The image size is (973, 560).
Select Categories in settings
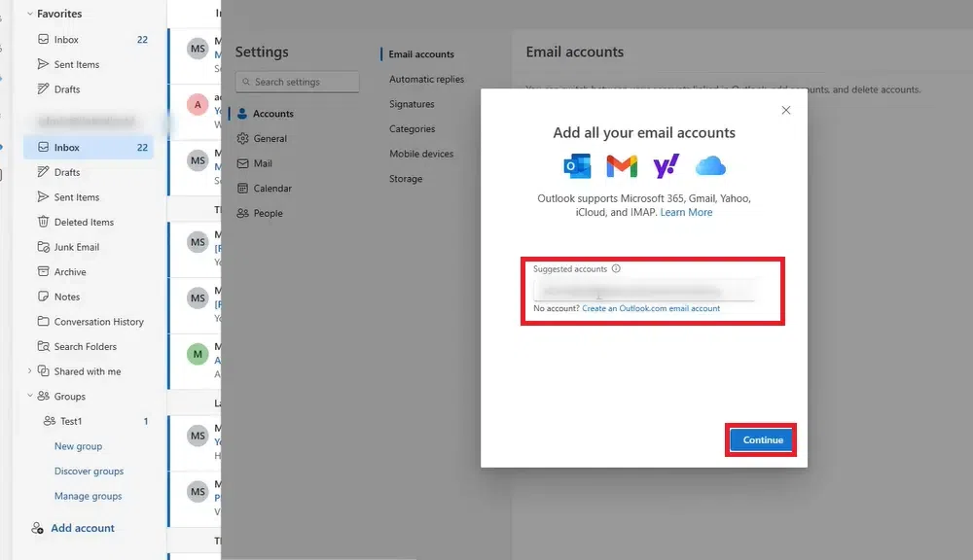click(412, 128)
